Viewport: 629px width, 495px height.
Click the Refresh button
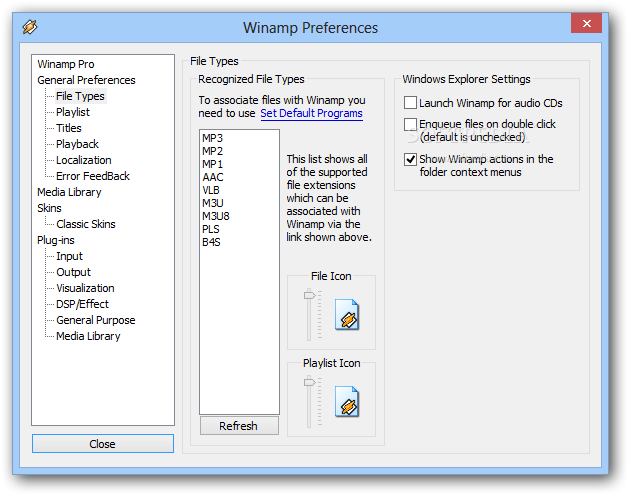point(239,426)
